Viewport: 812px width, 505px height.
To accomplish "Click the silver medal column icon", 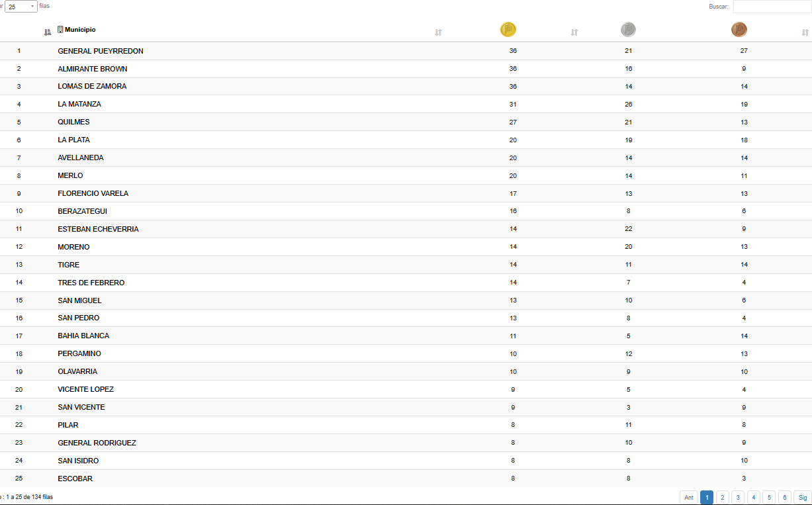I will click(628, 30).
